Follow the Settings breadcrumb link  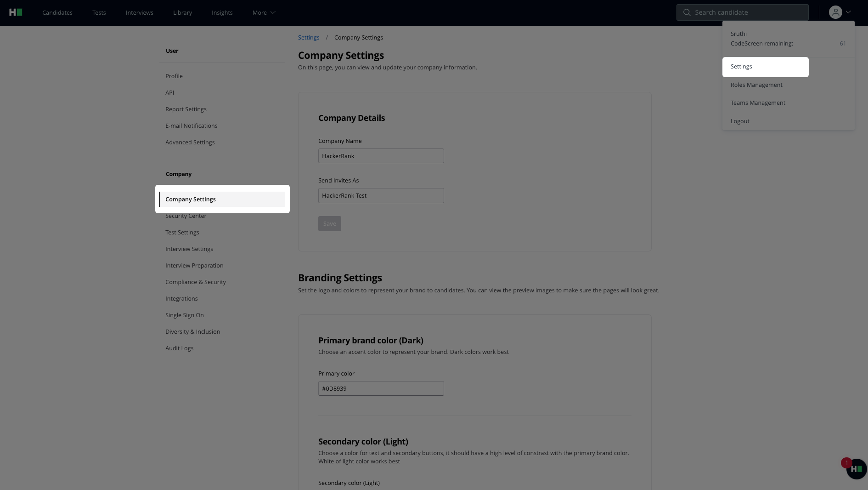[309, 38]
